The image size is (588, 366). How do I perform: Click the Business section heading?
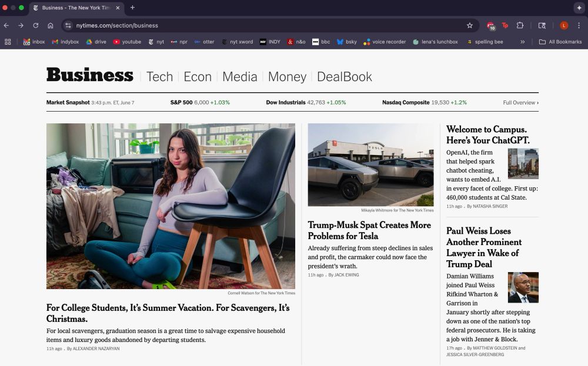pyautogui.click(x=89, y=75)
